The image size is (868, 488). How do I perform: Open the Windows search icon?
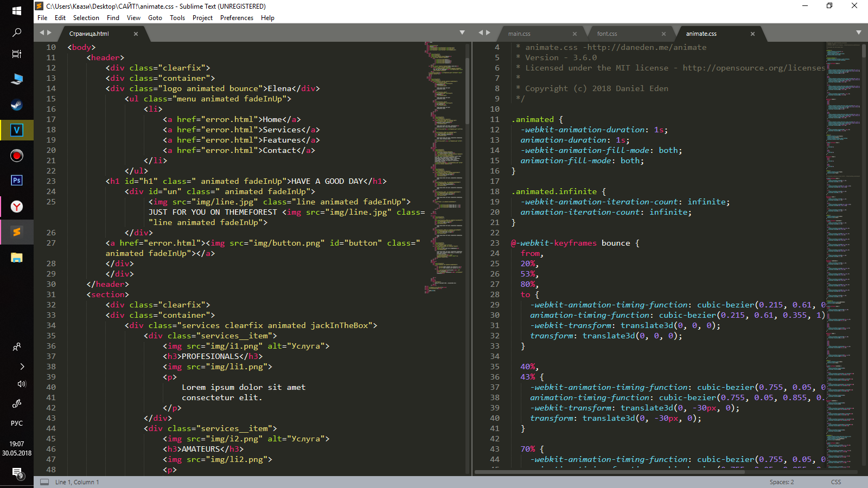17,33
